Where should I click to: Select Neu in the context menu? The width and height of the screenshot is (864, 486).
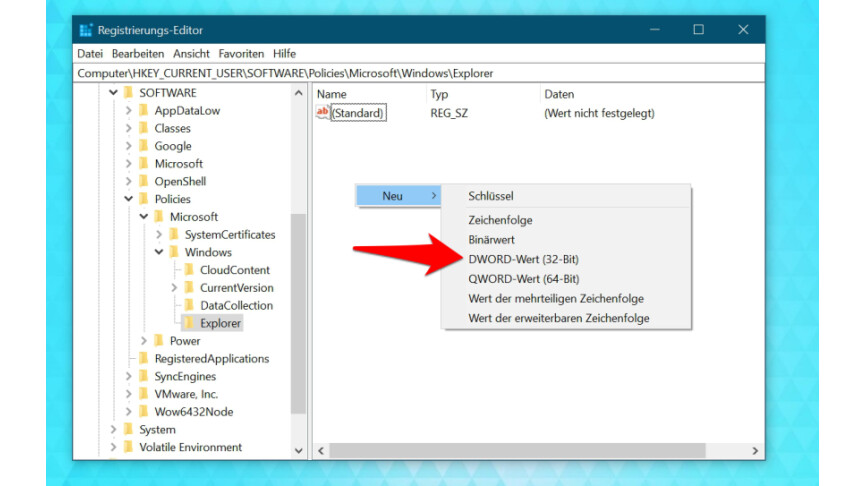[x=398, y=196]
